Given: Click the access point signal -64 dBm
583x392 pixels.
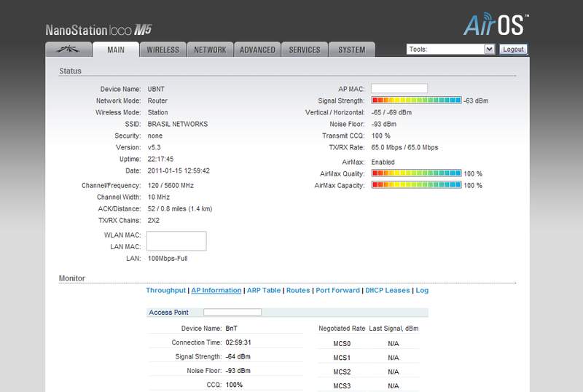Looking at the screenshot, I should point(238,356).
